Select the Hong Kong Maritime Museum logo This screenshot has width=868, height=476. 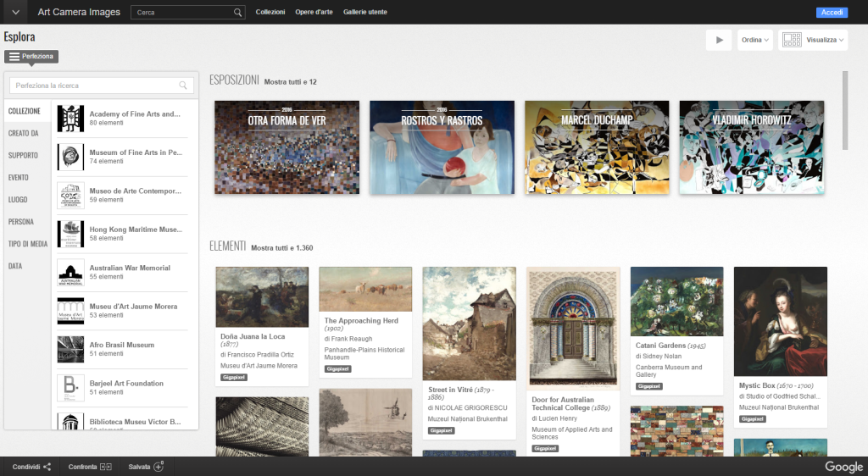(70, 234)
